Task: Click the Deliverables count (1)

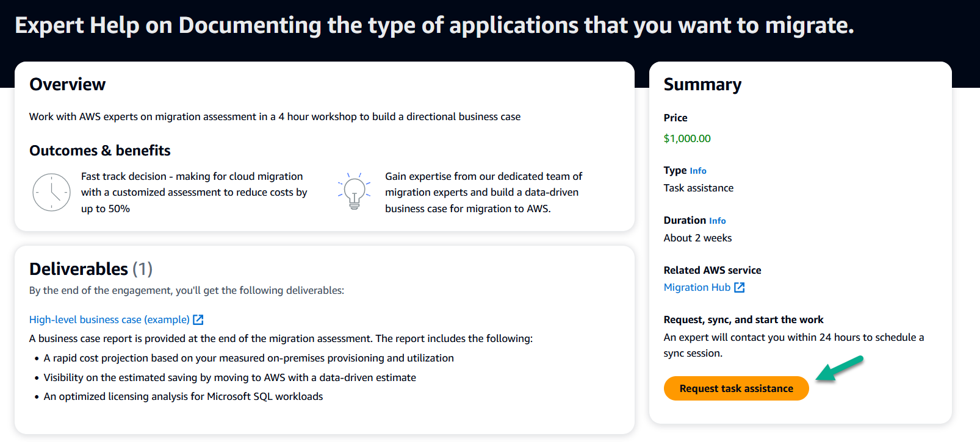Action: [x=143, y=269]
